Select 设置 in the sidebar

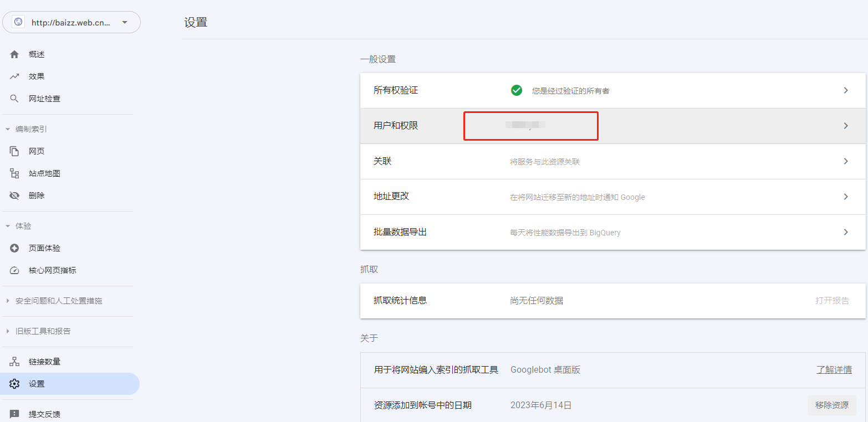70,384
